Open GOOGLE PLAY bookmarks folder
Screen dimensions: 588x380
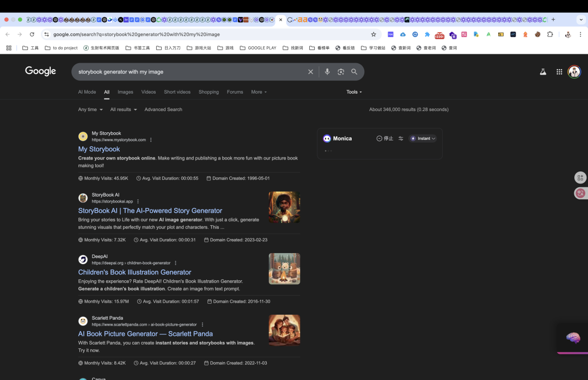258,48
